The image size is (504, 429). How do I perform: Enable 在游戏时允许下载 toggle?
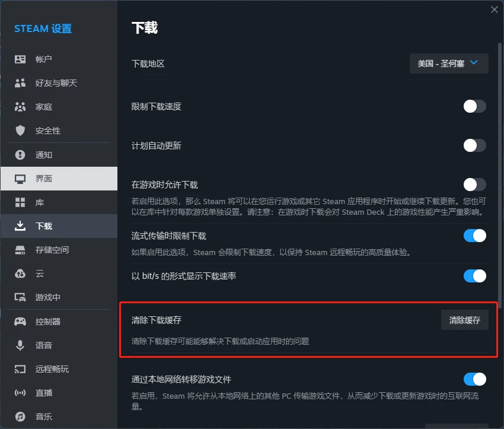[474, 185]
